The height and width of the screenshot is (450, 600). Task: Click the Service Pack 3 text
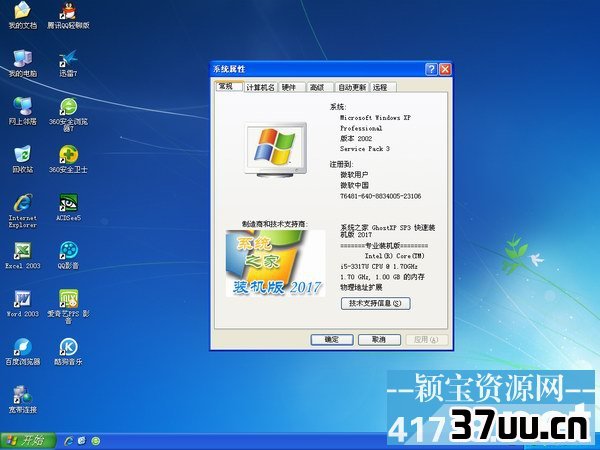point(365,149)
